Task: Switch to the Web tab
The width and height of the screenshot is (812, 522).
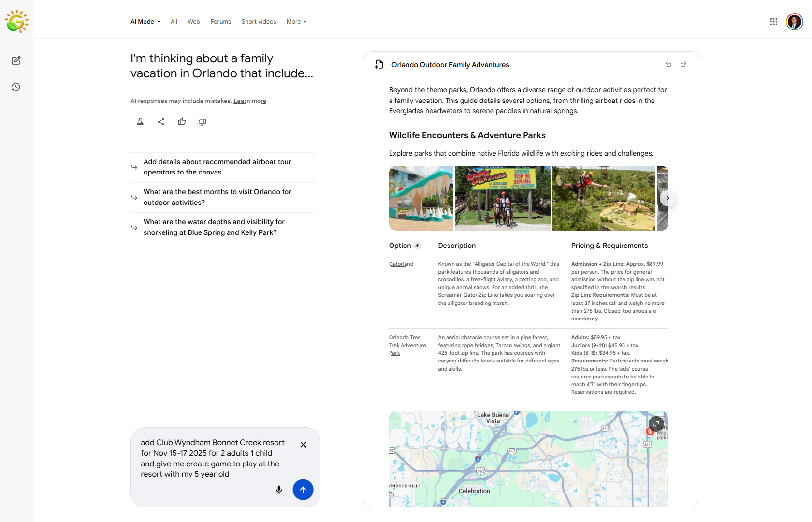Action: coord(194,21)
